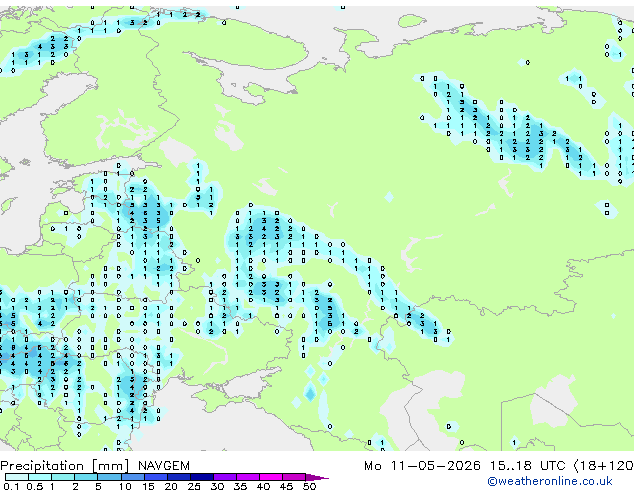
Task: Click the purple arrow tip above 50 mm
Action: coord(317,477)
